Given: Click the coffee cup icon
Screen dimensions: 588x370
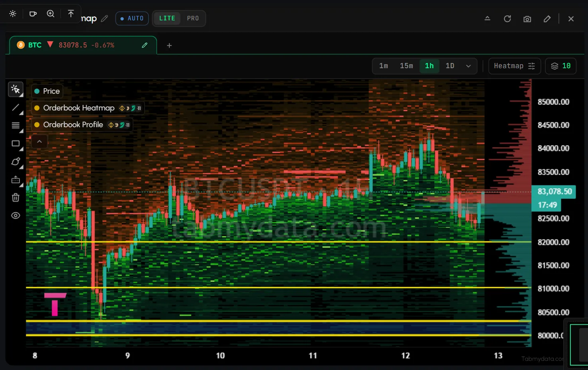Looking at the screenshot, I should point(33,14).
